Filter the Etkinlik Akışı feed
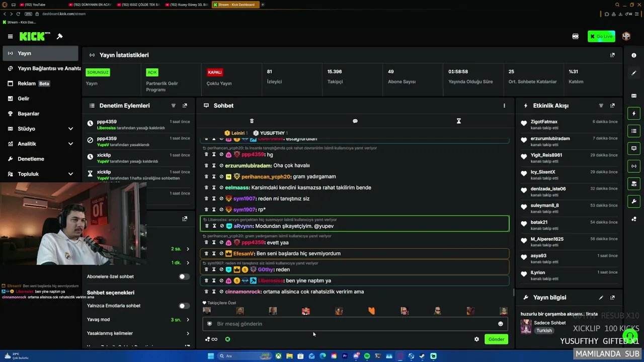644x362 pixels. point(601,106)
